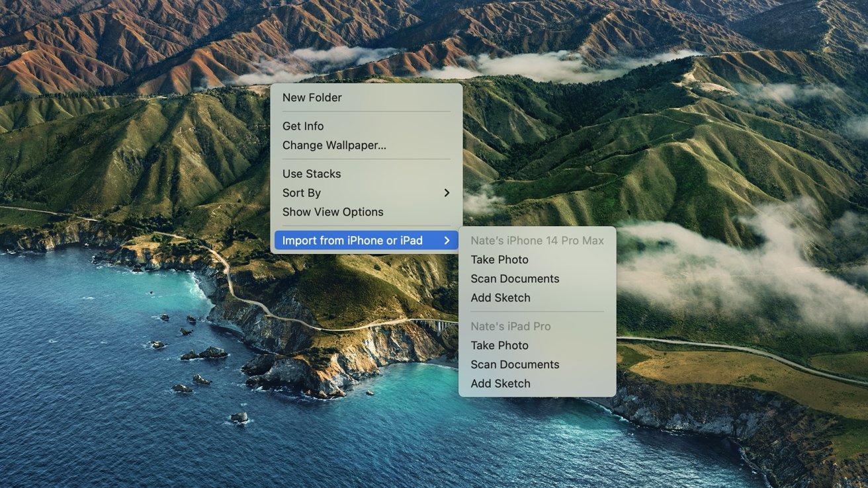The height and width of the screenshot is (488, 868).
Task: Choose Change Wallpaper… menu entry
Action: click(x=334, y=145)
